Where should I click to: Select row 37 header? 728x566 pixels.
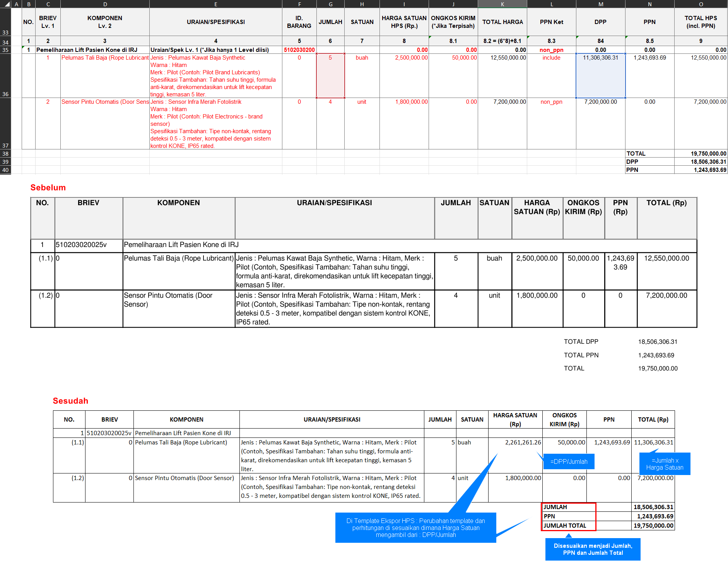click(x=5, y=123)
